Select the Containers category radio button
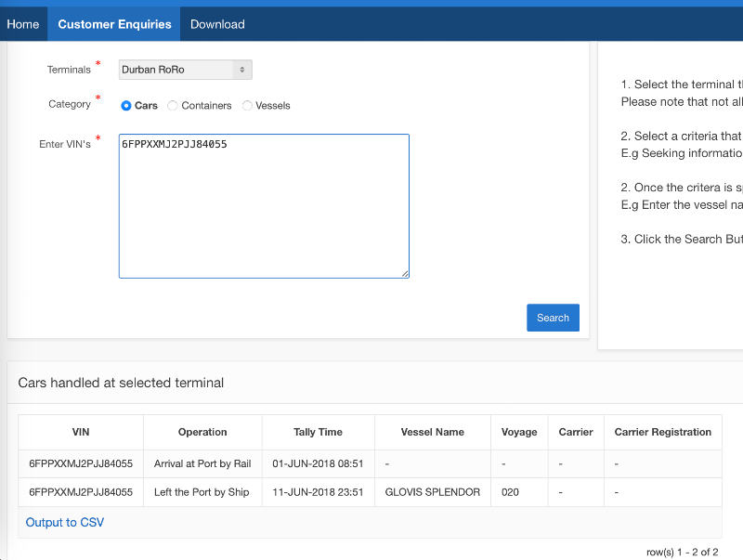This screenshot has height=560, width=743. click(x=173, y=106)
